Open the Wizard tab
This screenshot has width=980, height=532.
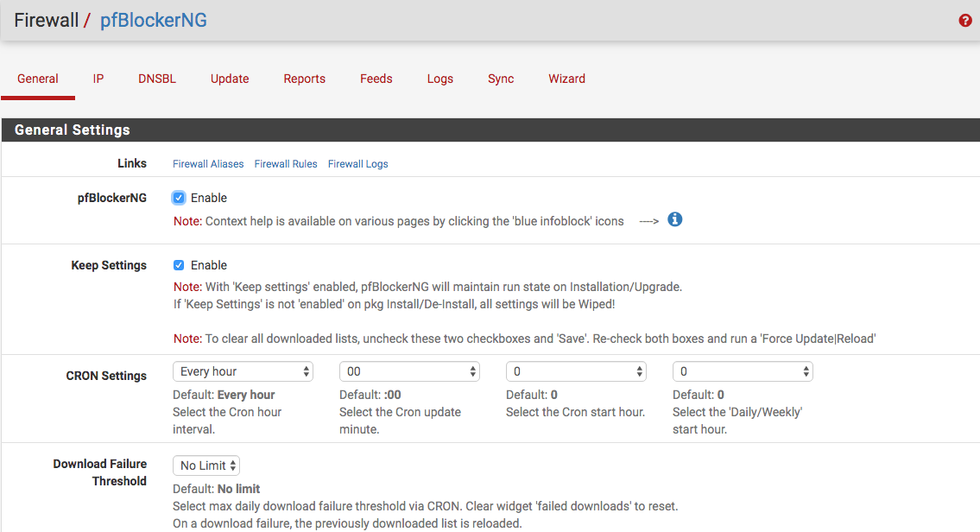pos(567,79)
